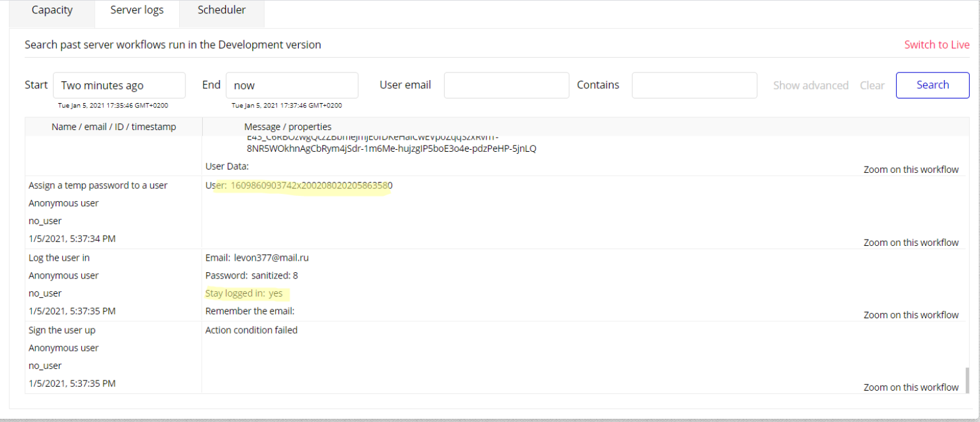
Task: Zoom on the Log the user in workflow
Action: (911, 315)
